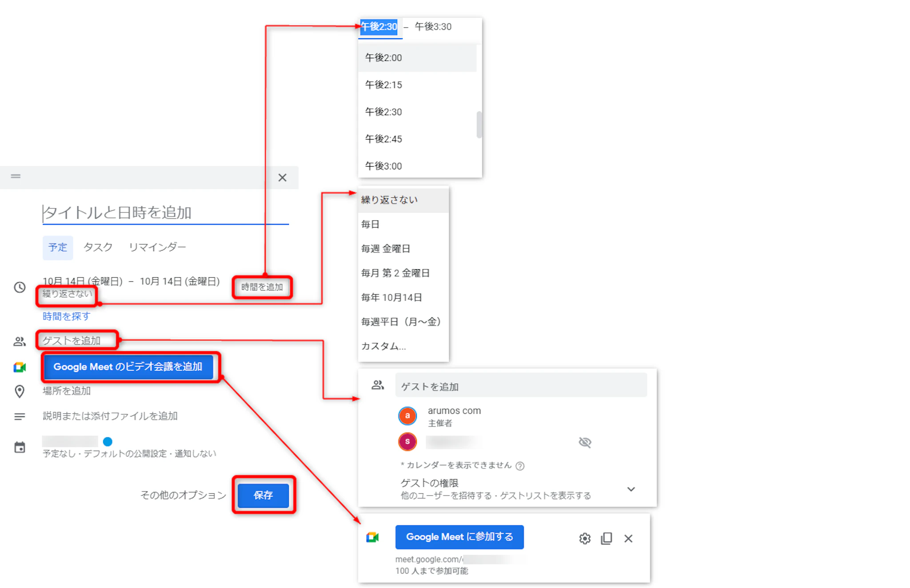Switch to the タスク tab

point(98,247)
